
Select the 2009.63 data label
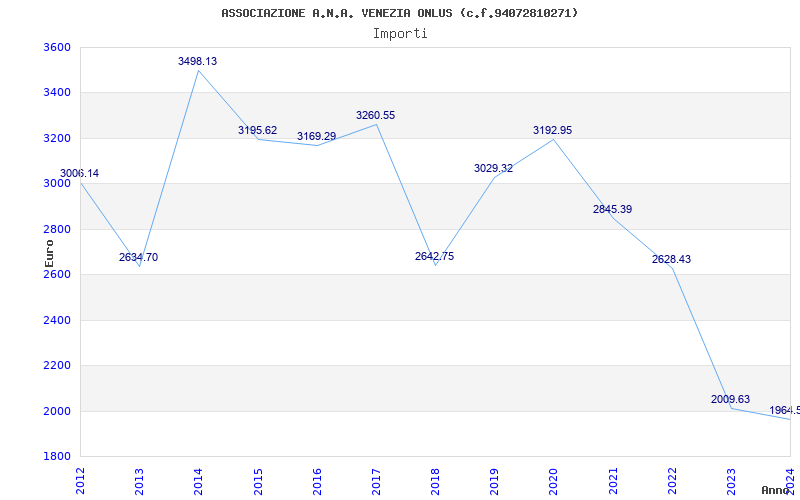point(731,399)
